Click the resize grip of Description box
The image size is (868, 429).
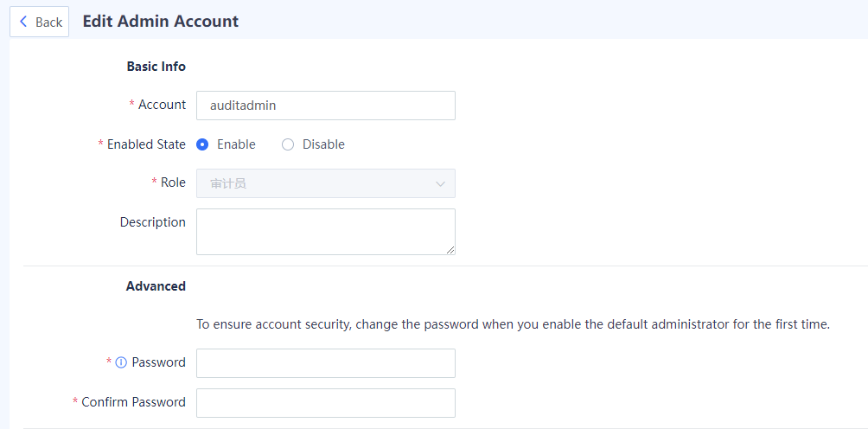pos(450,250)
